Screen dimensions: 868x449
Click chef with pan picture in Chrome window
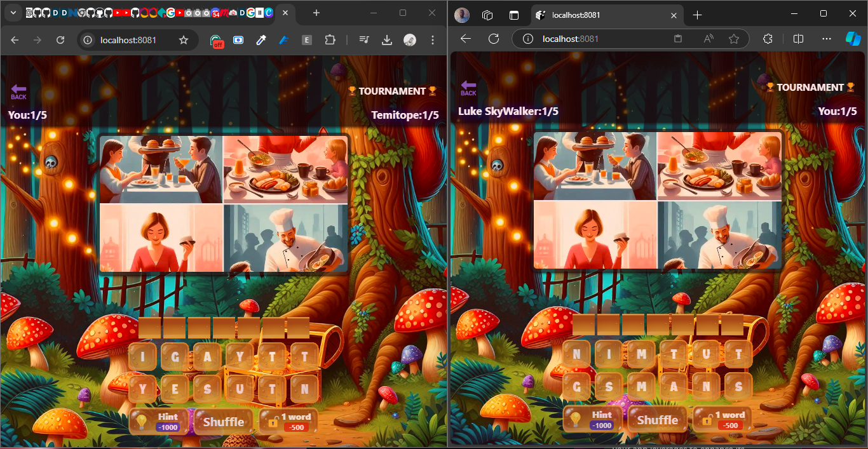pyautogui.click(x=286, y=238)
